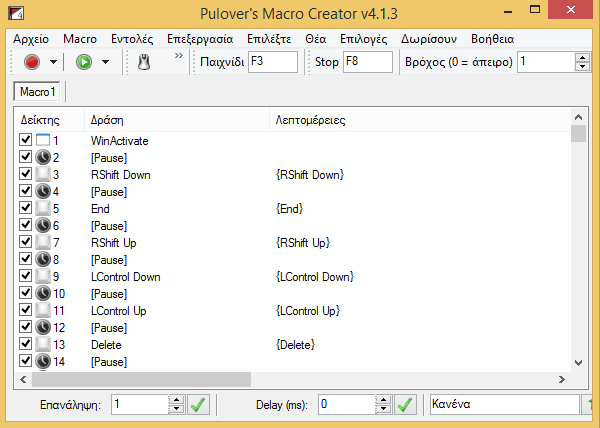This screenshot has width=600, height=428.
Task: Increase the Delay (ms) spinner
Action: [383, 400]
